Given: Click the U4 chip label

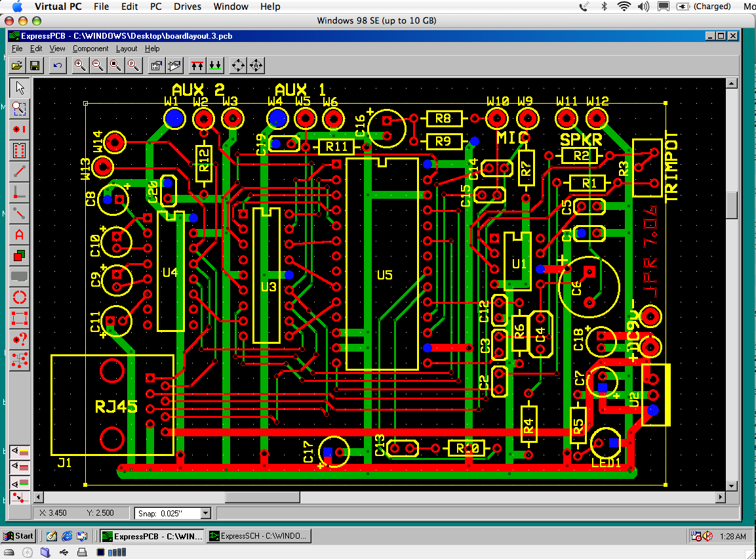Looking at the screenshot, I should pos(170,272).
